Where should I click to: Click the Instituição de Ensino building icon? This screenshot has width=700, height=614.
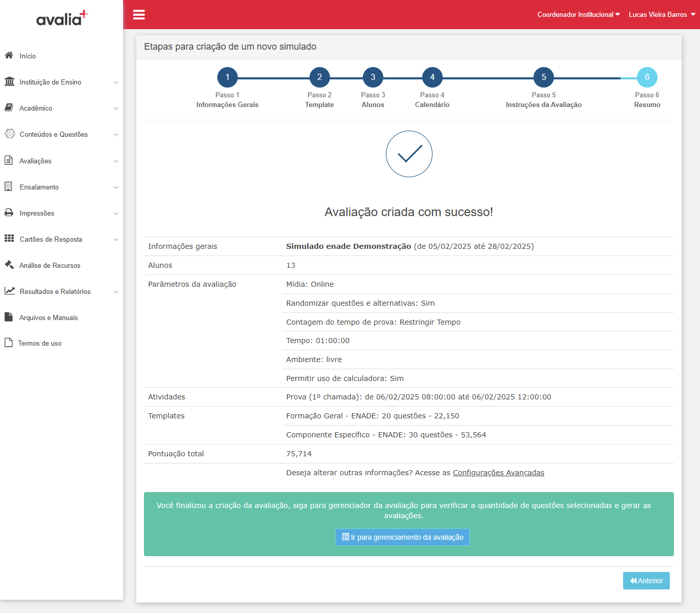coord(9,81)
